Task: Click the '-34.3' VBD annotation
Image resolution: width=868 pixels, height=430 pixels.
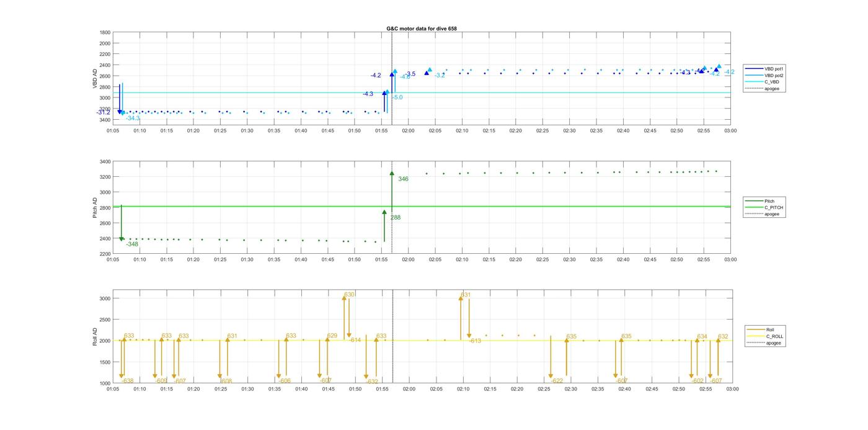Action: pyautogui.click(x=133, y=118)
